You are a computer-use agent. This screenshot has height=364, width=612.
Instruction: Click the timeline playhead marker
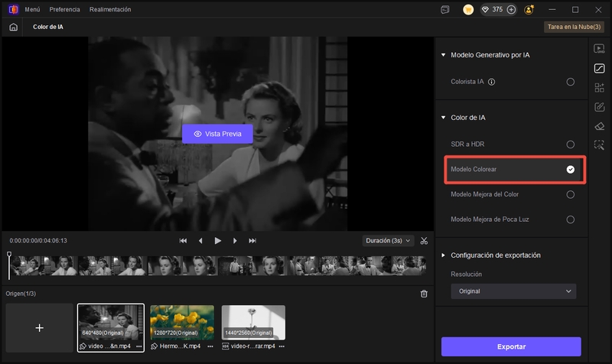[9, 255]
